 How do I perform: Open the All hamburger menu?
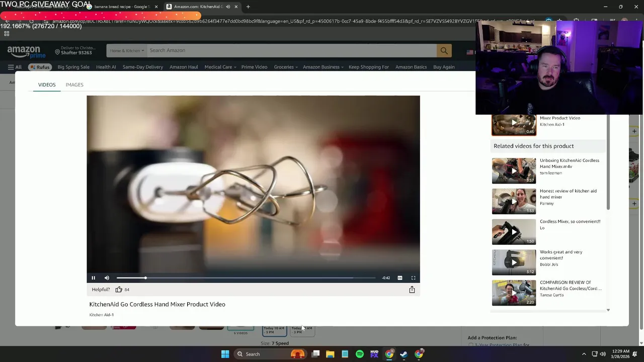(x=15, y=67)
